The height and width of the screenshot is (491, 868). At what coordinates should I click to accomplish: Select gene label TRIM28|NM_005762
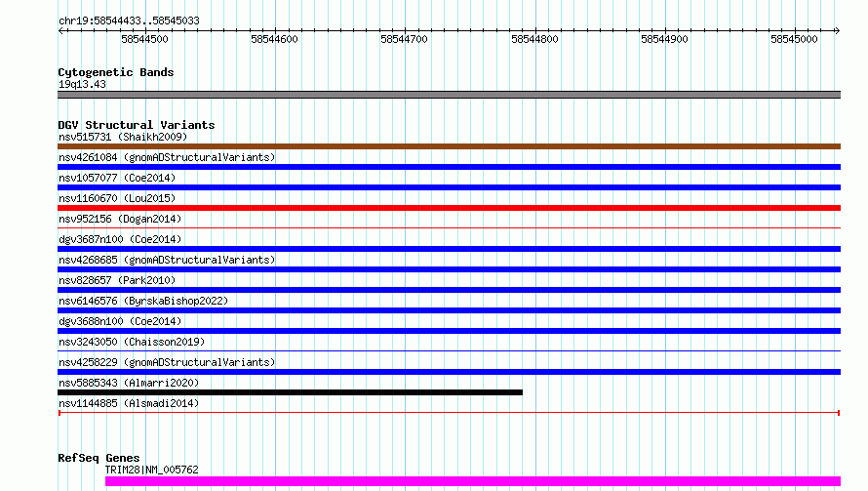(x=152, y=470)
